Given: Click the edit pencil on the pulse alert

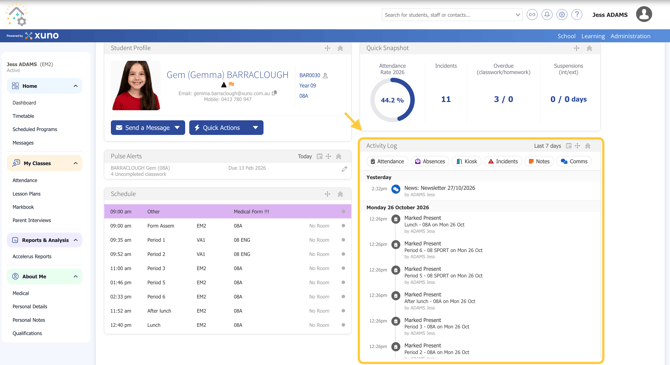Looking at the screenshot, I should coord(344,169).
